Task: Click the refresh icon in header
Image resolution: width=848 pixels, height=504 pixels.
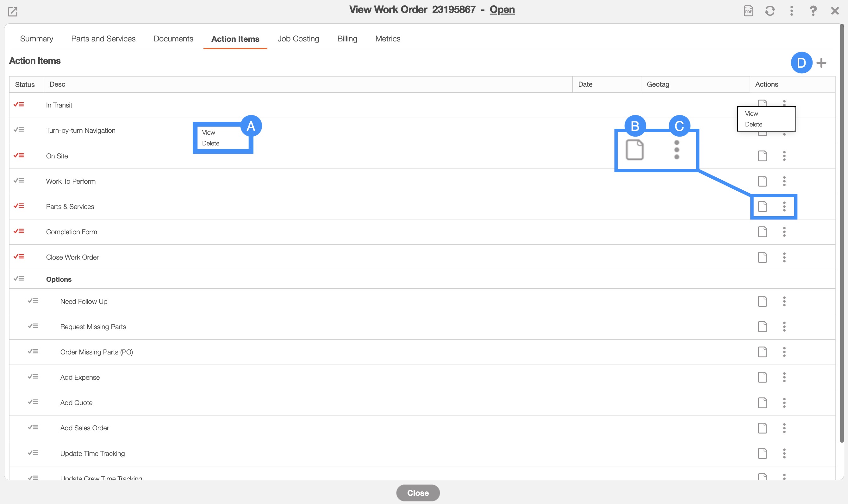Action: click(x=770, y=11)
